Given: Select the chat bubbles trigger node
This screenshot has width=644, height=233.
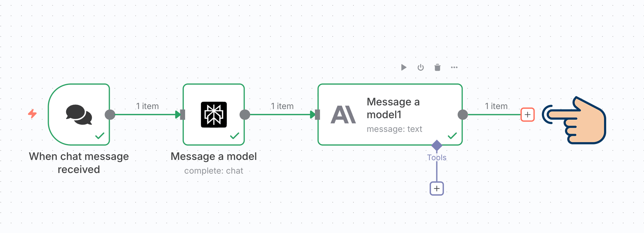Looking at the screenshot, I should click(79, 115).
